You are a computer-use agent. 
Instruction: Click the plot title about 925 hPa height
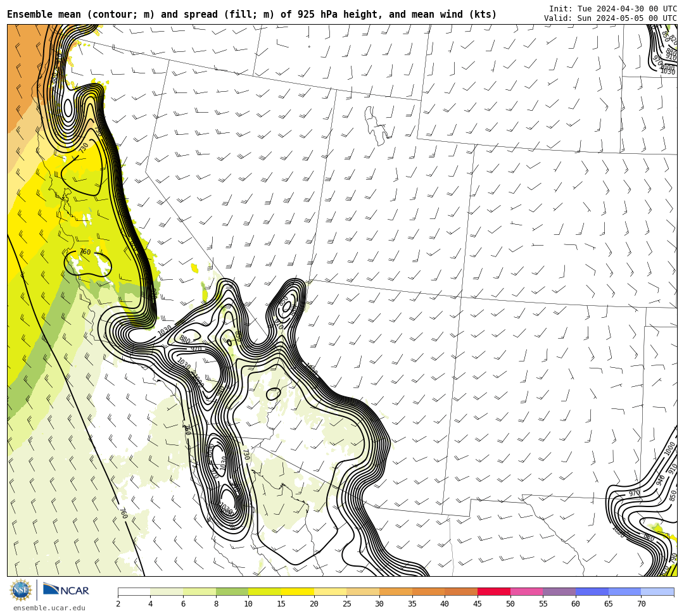pos(251,15)
